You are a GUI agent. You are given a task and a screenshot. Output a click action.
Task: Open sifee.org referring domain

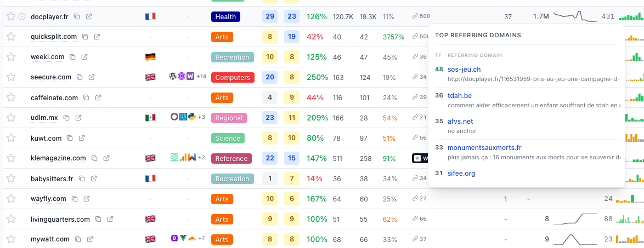pyautogui.click(x=461, y=174)
